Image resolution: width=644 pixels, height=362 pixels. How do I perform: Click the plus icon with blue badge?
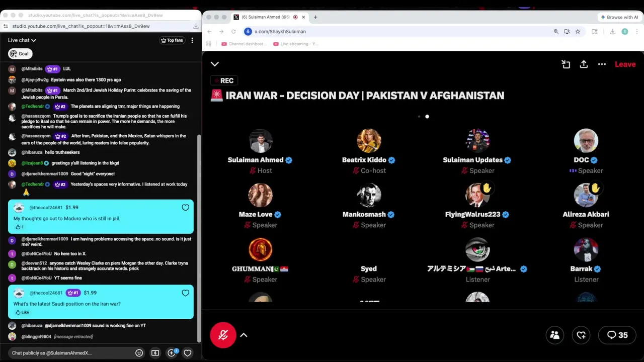point(172,353)
